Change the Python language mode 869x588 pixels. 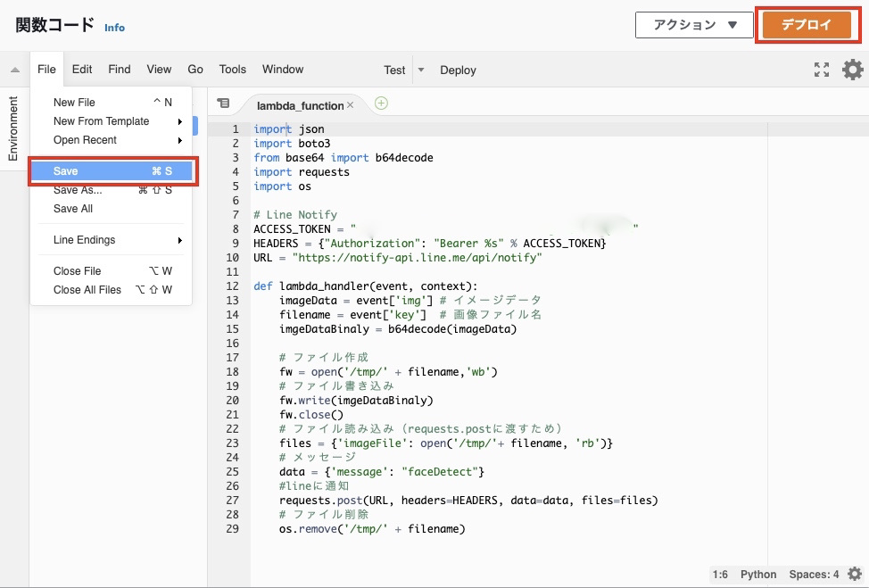pos(758,575)
